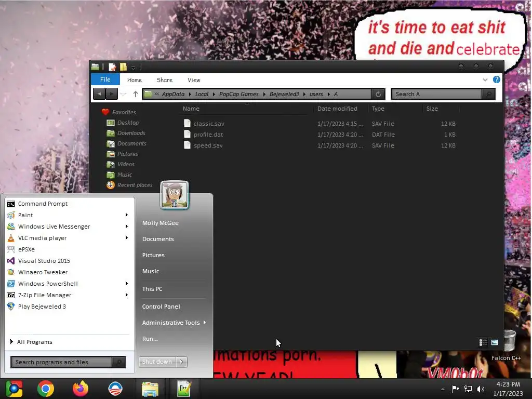Click the Explorer Back navigation arrow
Viewport: 532px width, 399px height.
coord(99,94)
